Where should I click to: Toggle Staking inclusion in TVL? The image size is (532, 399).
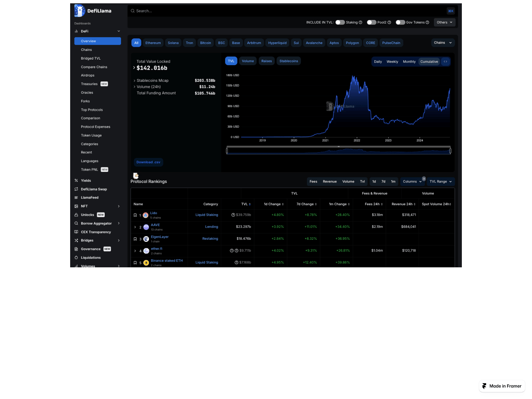pos(340,22)
